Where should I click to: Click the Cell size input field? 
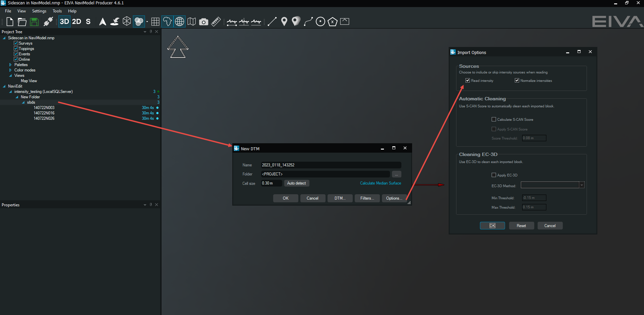pyautogui.click(x=271, y=183)
